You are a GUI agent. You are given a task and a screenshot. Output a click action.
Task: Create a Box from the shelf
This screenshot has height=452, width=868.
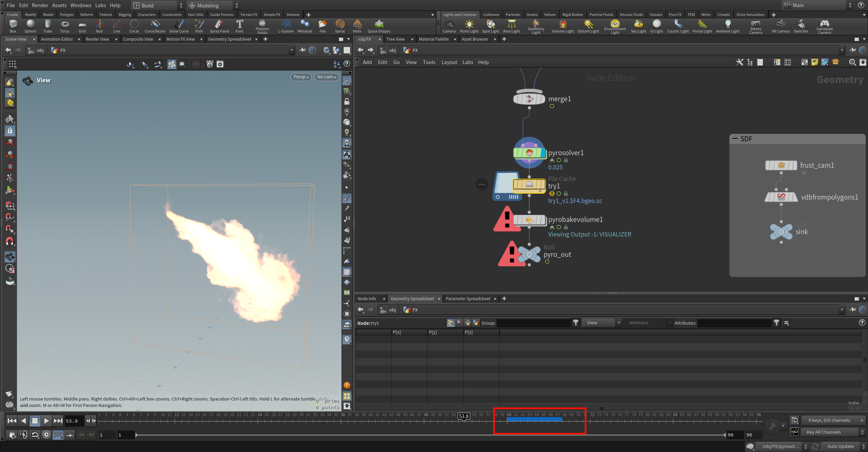tap(13, 26)
